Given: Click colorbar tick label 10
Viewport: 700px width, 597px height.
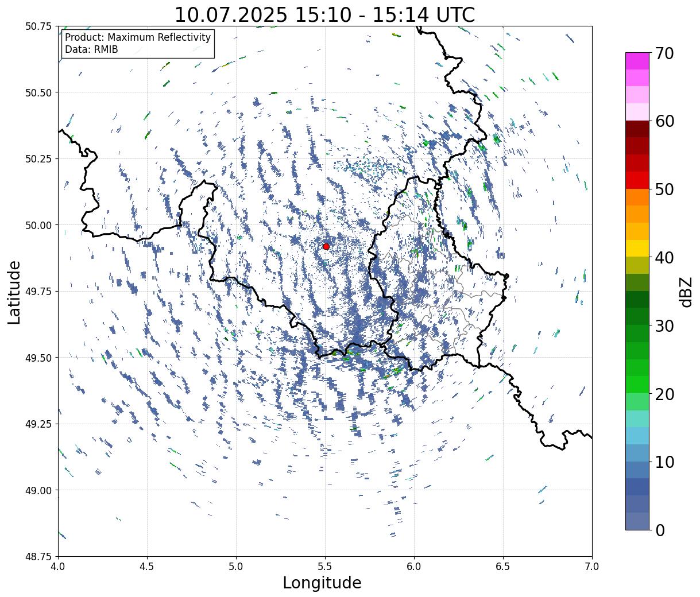Looking at the screenshot, I should pyautogui.click(x=664, y=462).
